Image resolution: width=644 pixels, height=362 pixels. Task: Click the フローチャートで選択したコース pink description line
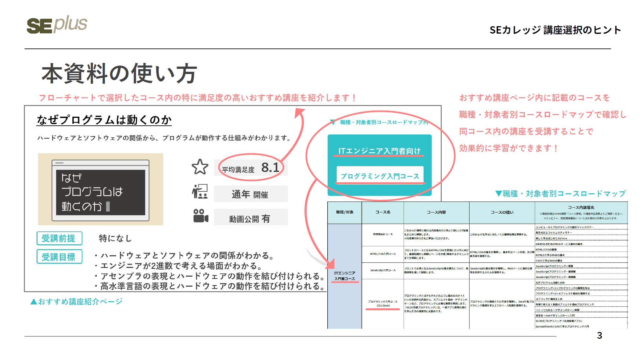click(198, 98)
